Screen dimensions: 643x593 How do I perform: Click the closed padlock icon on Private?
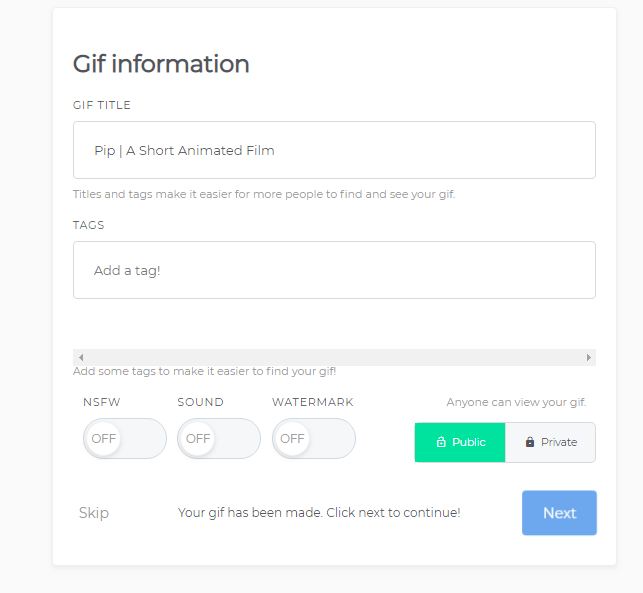(x=530, y=442)
